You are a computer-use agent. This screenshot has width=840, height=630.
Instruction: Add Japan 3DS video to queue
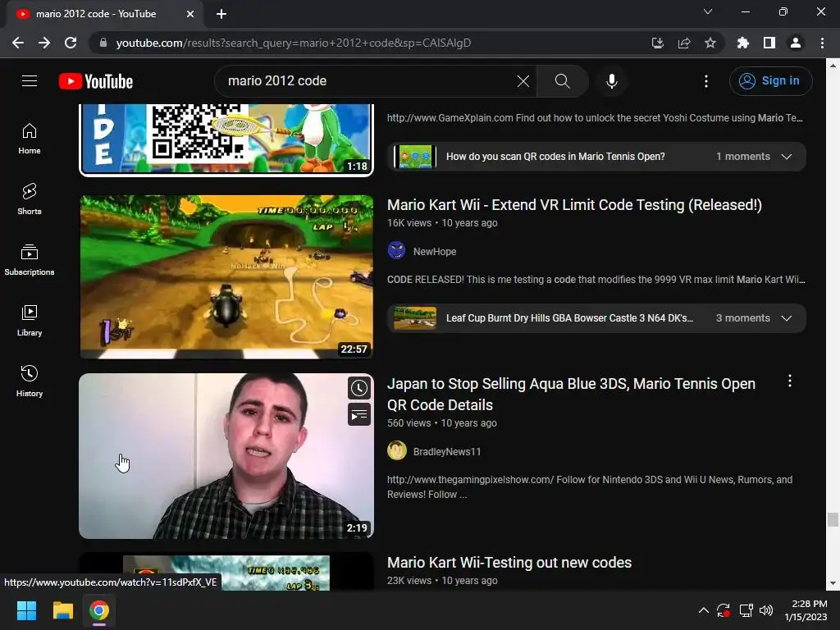(359, 414)
